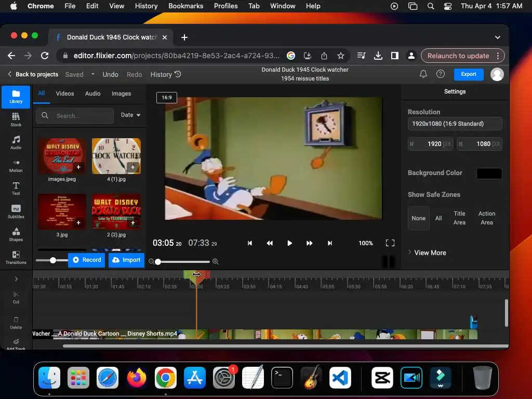Switch to the Videos tab

[65, 94]
